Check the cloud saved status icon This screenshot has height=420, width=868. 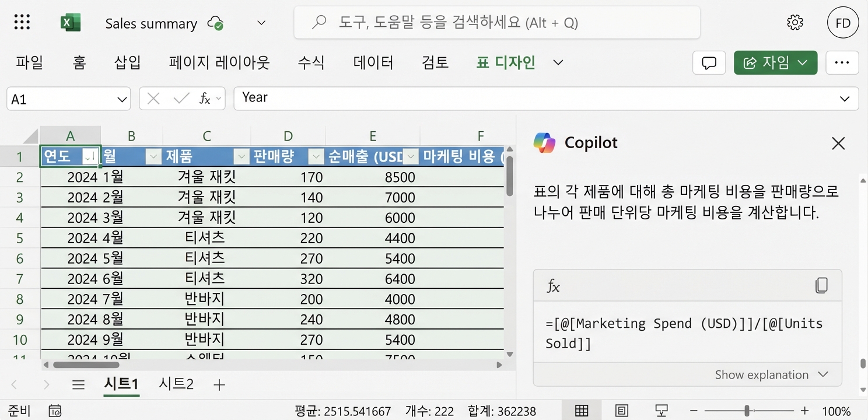215,23
